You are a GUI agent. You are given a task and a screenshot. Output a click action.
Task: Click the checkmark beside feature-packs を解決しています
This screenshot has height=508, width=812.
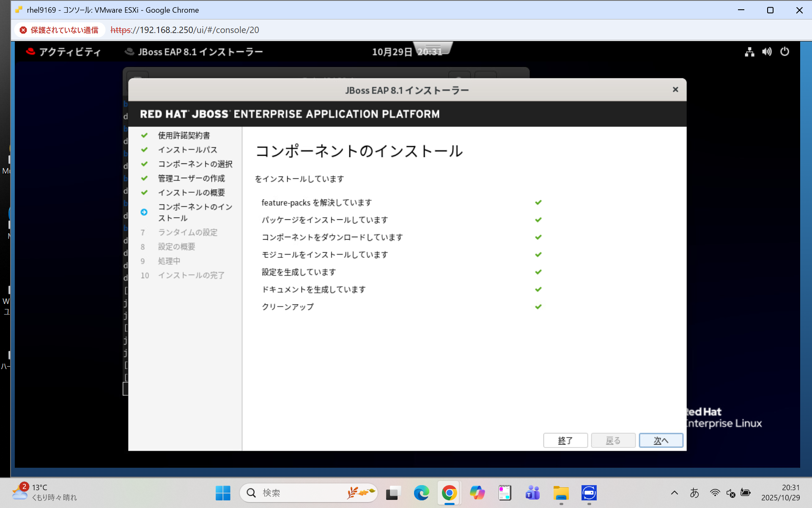(x=538, y=202)
